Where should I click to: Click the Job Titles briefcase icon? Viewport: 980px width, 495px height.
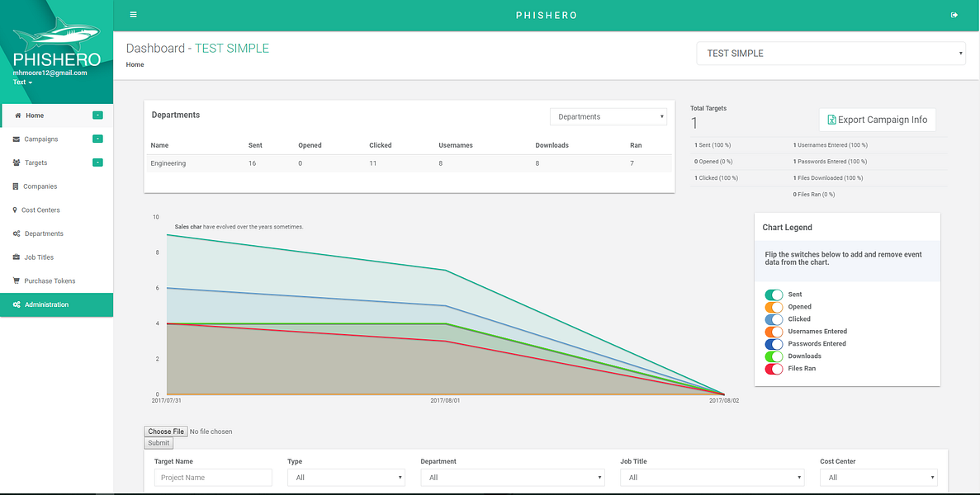click(x=17, y=257)
